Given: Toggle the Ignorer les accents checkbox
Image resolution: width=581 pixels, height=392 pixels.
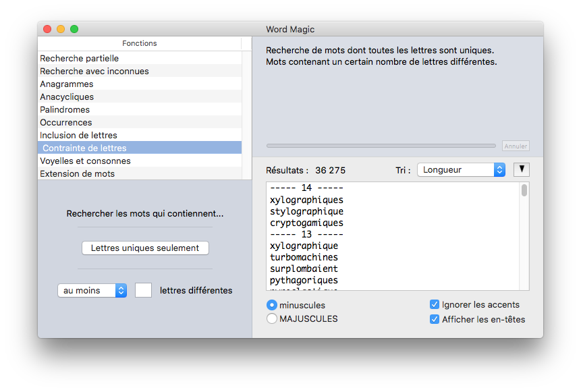Looking at the screenshot, I should [x=435, y=305].
